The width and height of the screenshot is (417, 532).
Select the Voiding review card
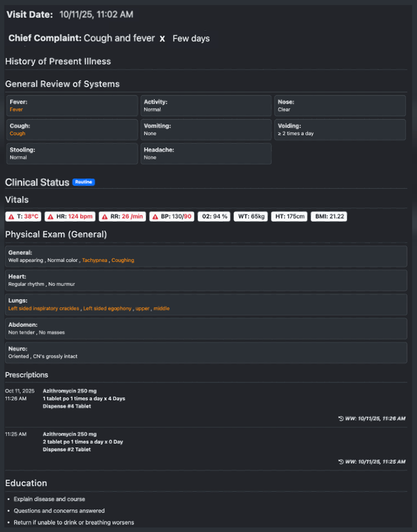click(340, 129)
